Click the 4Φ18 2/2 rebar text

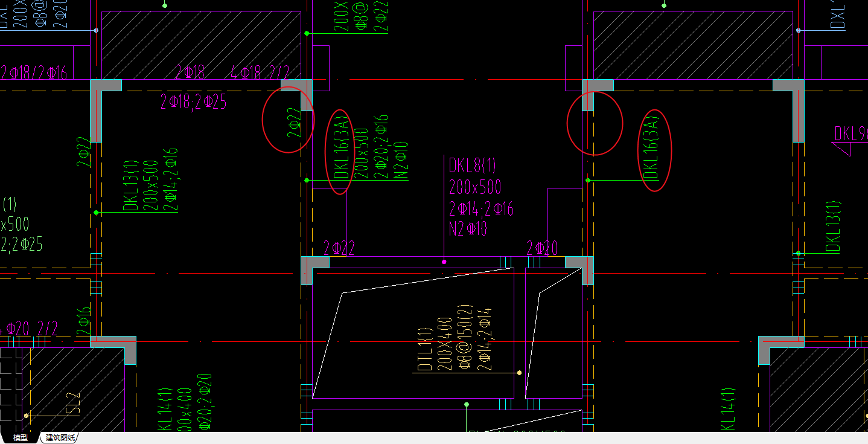pyautogui.click(x=260, y=72)
